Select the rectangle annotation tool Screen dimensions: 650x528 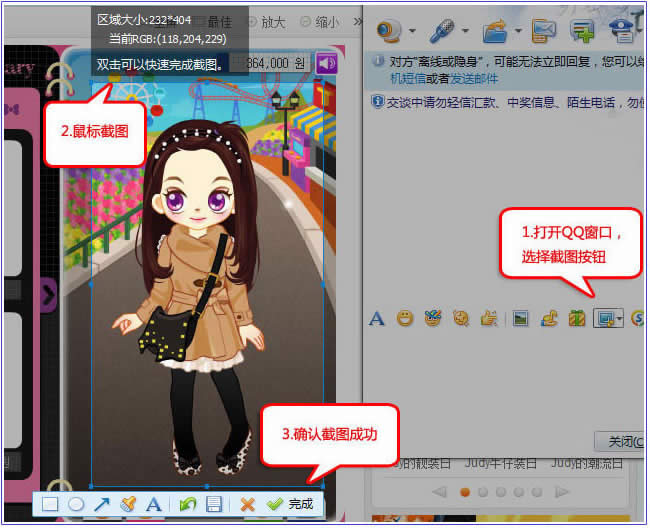point(50,504)
